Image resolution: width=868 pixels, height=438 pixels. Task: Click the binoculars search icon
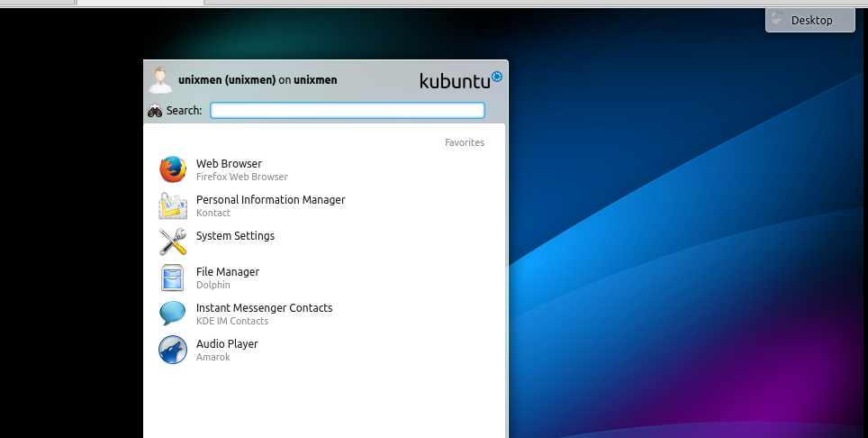pos(155,110)
